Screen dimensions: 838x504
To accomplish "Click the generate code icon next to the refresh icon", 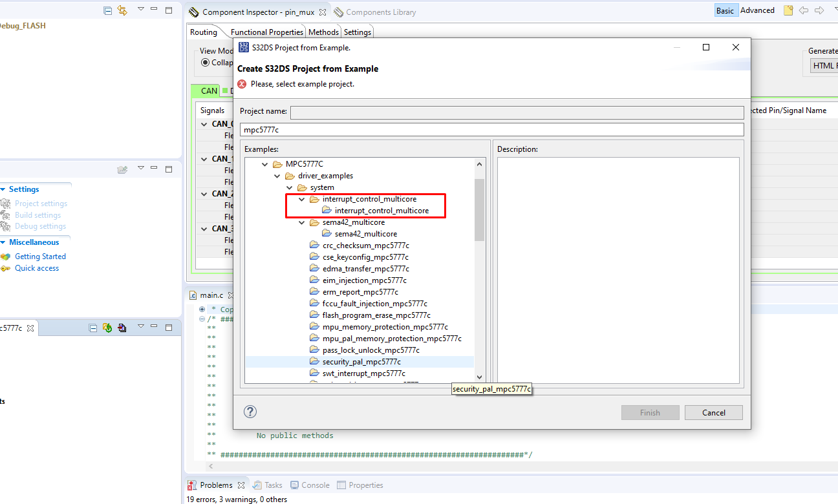I will point(122,328).
